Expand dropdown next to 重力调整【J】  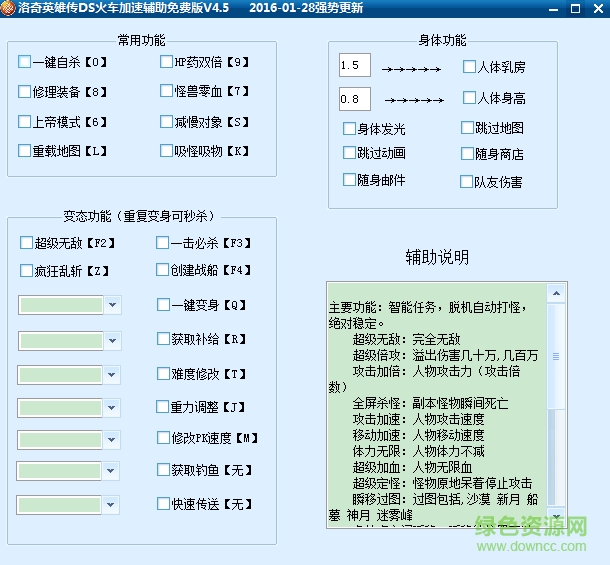pos(111,408)
